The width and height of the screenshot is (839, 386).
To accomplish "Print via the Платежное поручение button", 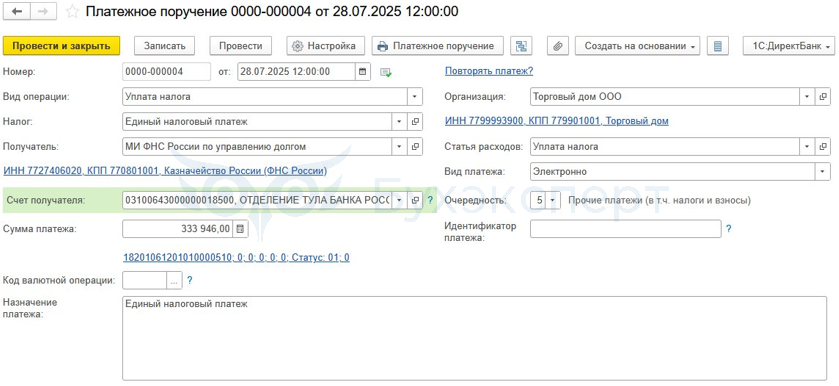I will pyautogui.click(x=438, y=46).
